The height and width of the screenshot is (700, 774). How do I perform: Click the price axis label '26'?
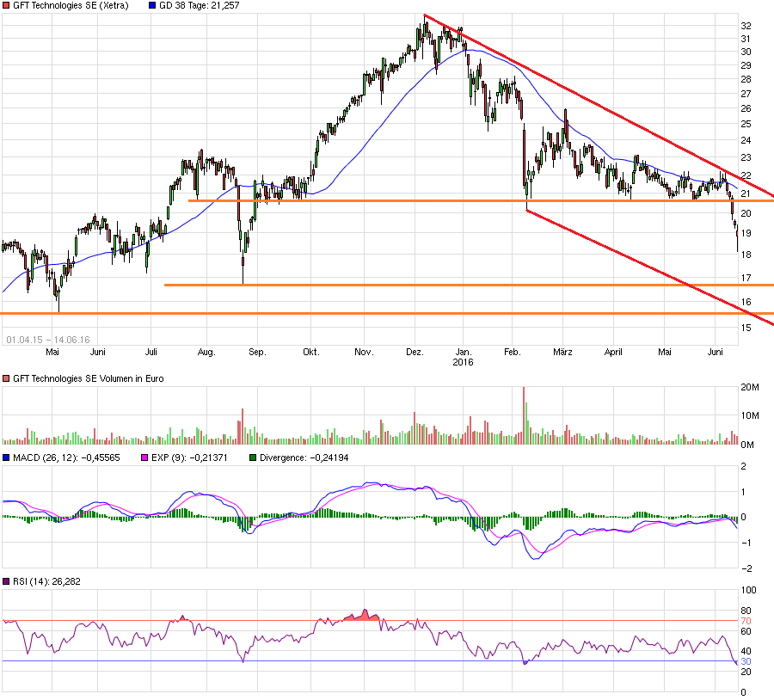coord(746,108)
